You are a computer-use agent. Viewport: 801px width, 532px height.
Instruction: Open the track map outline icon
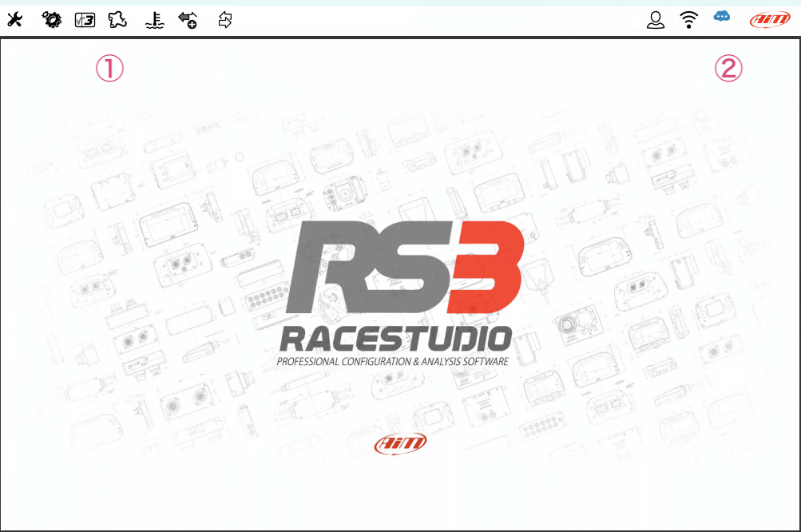click(117, 20)
